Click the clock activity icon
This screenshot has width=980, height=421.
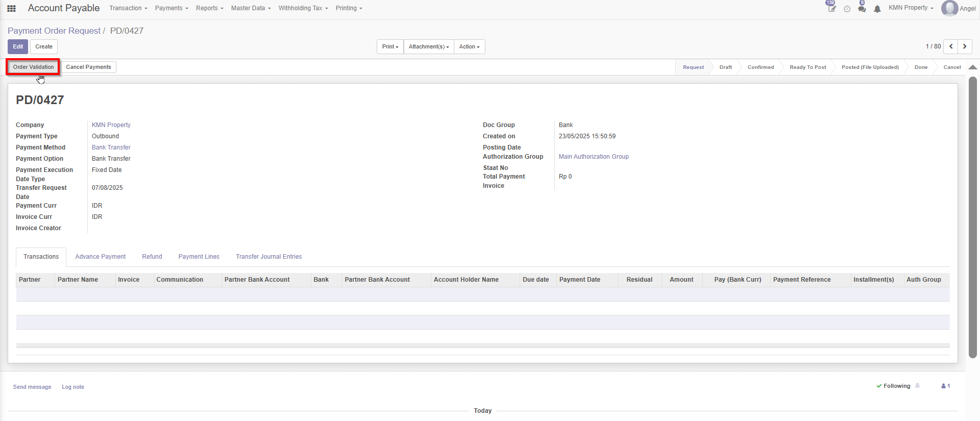(x=847, y=9)
